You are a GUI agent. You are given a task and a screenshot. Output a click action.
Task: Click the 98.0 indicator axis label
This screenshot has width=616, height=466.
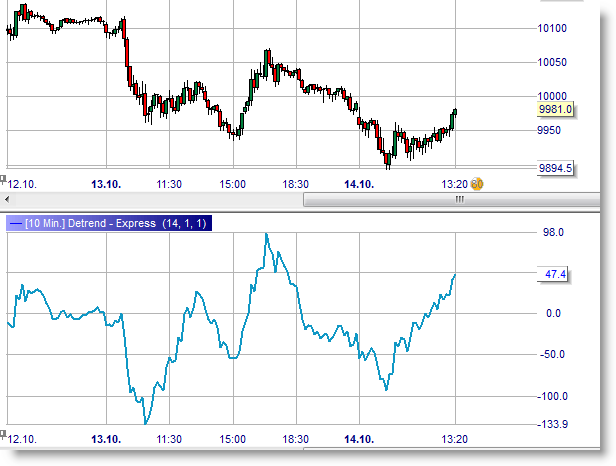[553, 232]
